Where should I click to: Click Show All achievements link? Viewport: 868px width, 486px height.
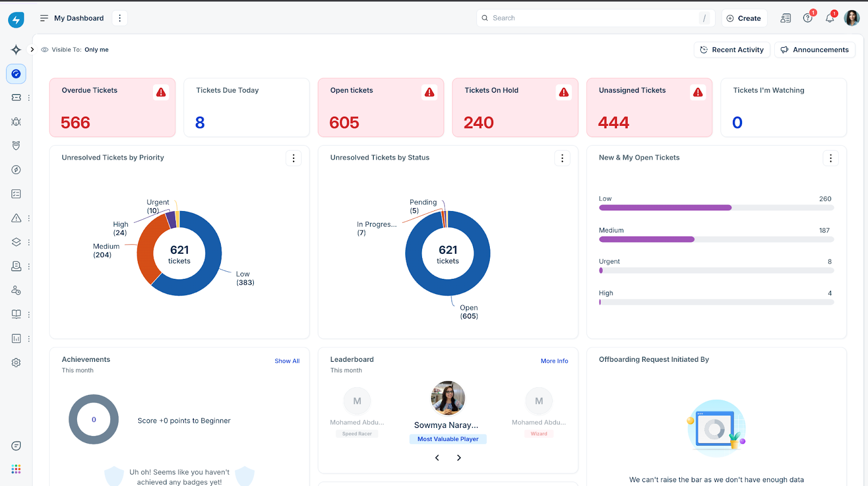[287, 361]
